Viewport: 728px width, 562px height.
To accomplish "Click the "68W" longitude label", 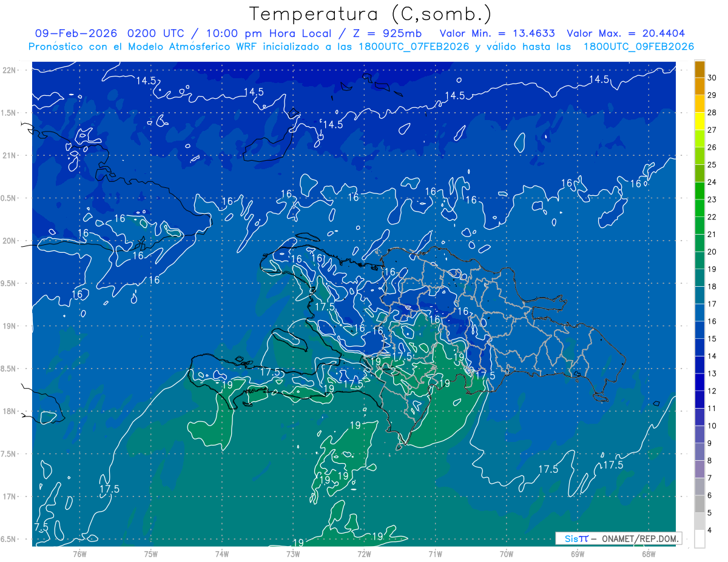I will [x=648, y=554].
